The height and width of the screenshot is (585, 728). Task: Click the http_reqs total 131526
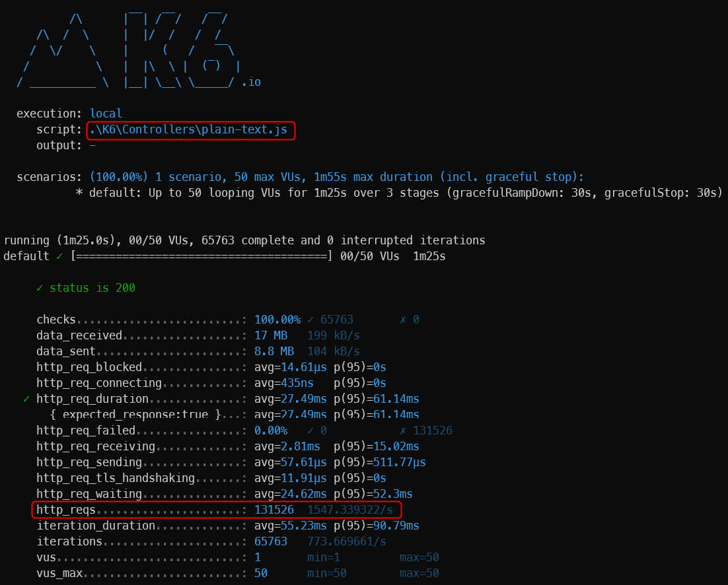click(274, 510)
